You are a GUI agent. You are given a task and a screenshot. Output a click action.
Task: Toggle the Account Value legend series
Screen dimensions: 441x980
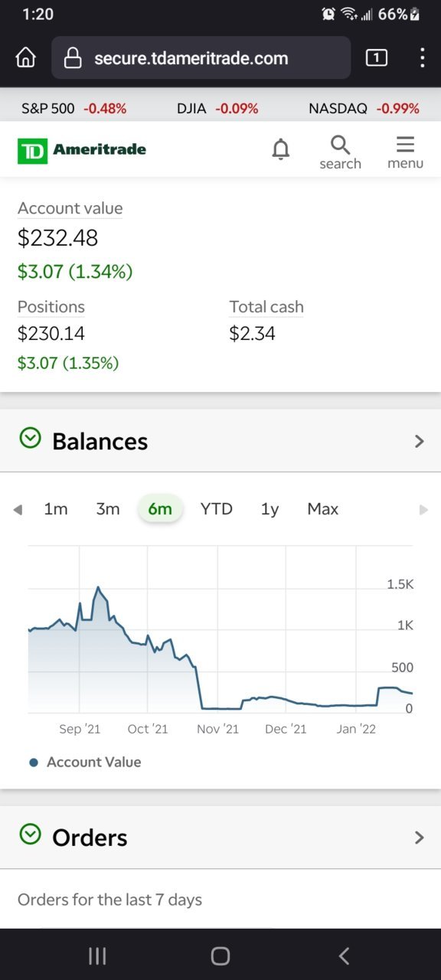pyautogui.click(x=85, y=762)
